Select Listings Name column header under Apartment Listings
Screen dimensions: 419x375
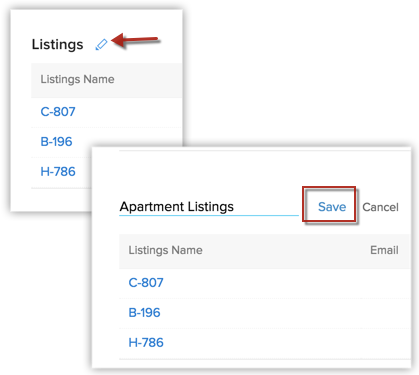(x=165, y=250)
